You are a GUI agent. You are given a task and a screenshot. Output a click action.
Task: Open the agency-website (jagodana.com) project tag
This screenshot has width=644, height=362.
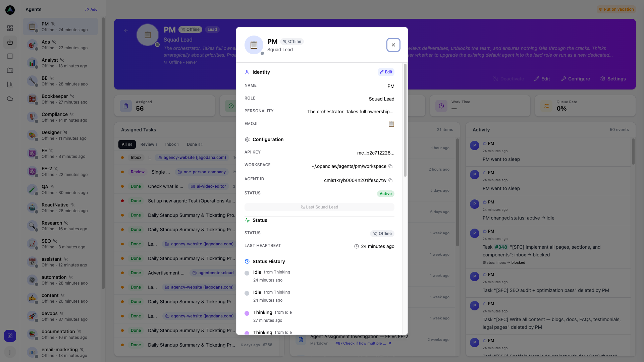pos(192,158)
